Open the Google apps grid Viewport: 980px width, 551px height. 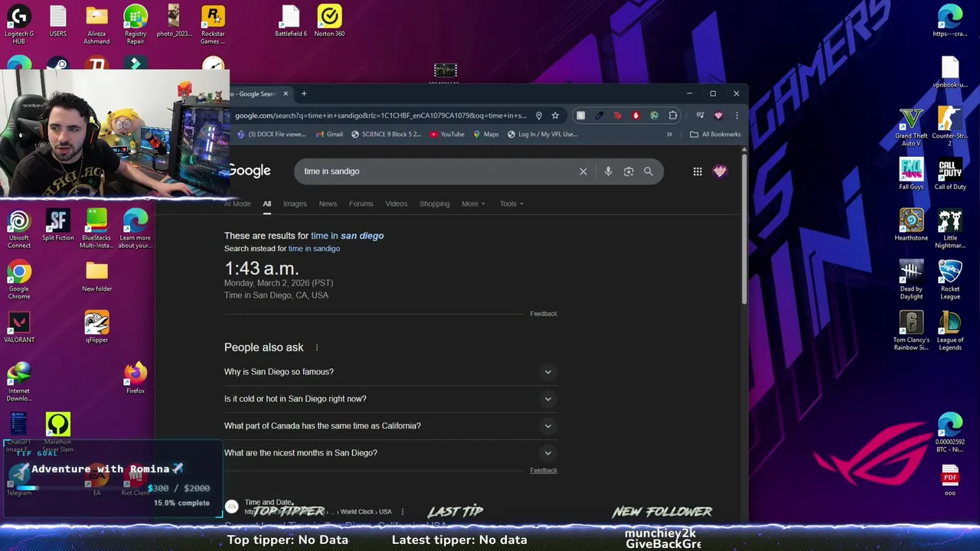pos(697,171)
